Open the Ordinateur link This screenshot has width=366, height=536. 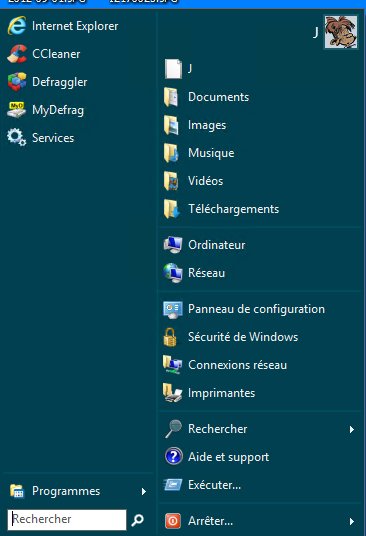click(x=217, y=245)
